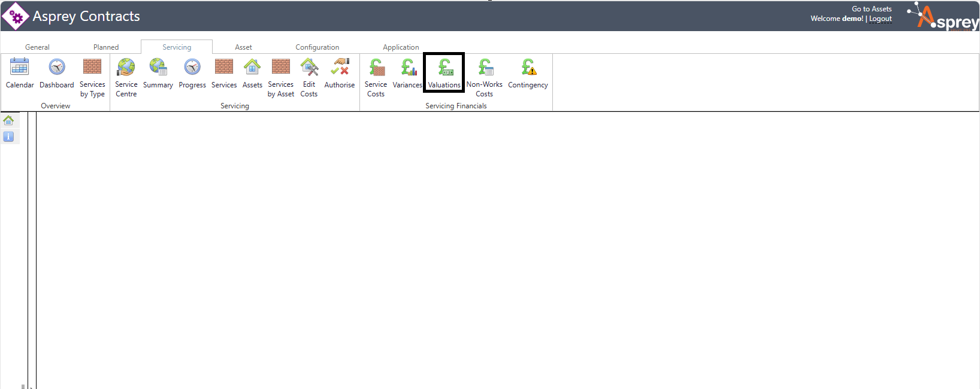Click the Logout link
This screenshot has width=980, height=389.
[880, 19]
